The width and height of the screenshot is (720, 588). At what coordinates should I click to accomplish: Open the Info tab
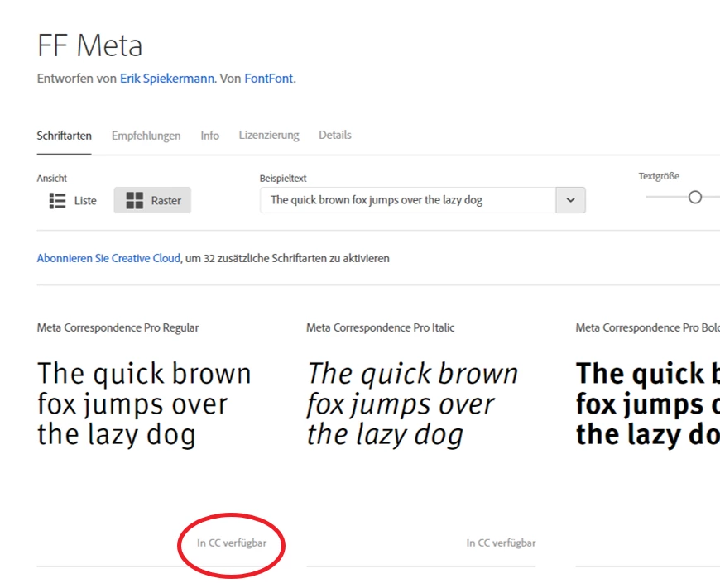click(x=210, y=136)
